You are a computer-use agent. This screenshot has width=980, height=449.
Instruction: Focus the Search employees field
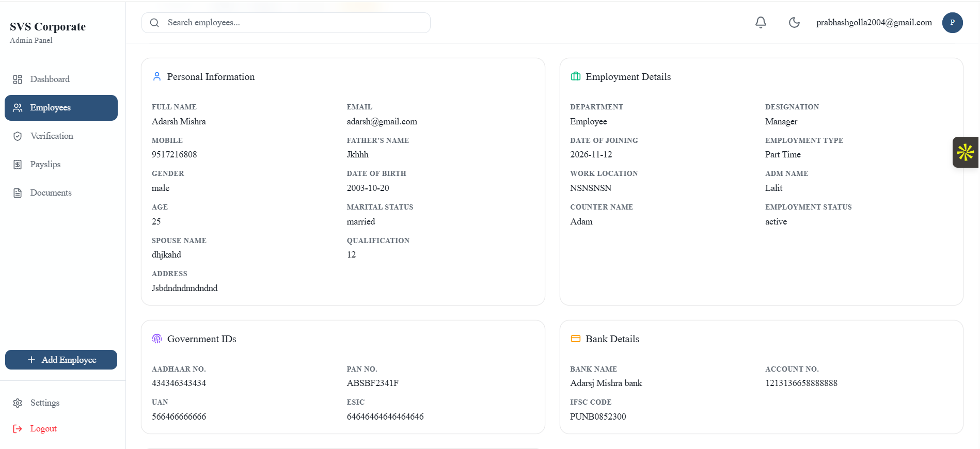click(x=286, y=23)
